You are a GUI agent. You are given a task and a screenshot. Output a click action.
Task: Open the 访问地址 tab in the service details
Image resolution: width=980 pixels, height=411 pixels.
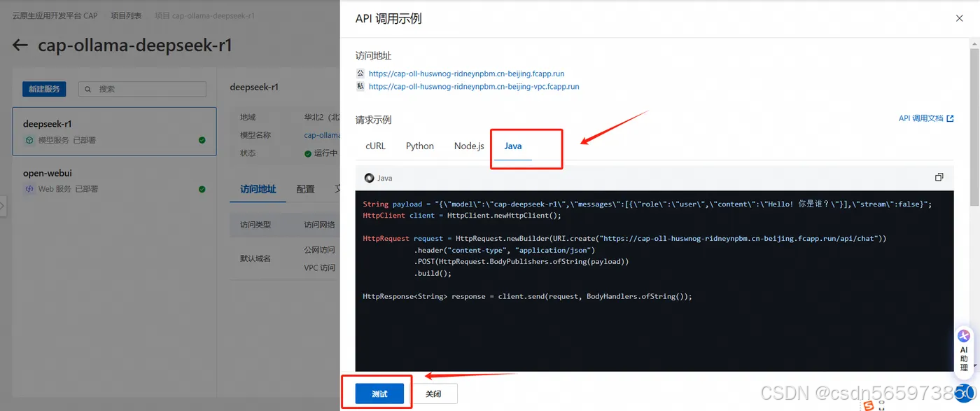(258, 189)
